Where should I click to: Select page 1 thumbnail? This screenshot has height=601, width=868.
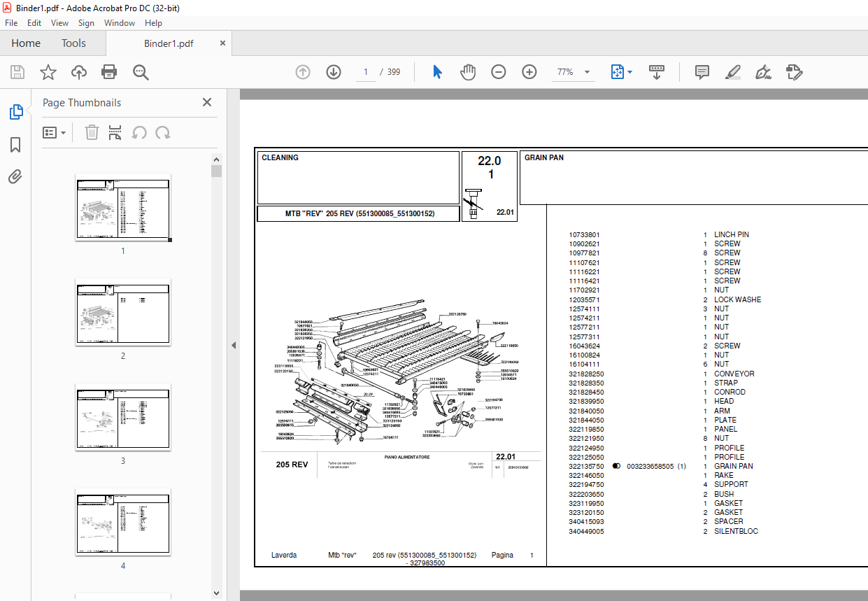pyautogui.click(x=123, y=207)
